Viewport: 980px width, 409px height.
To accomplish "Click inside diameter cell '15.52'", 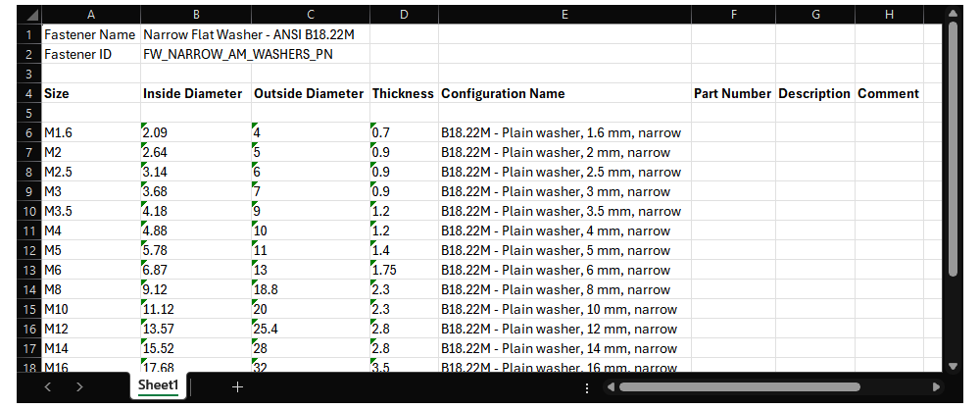I will point(196,348).
